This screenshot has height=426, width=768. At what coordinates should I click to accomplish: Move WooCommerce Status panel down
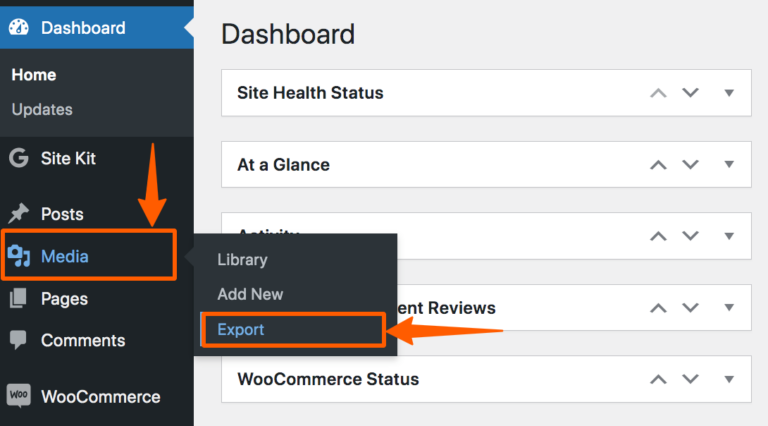point(690,379)
